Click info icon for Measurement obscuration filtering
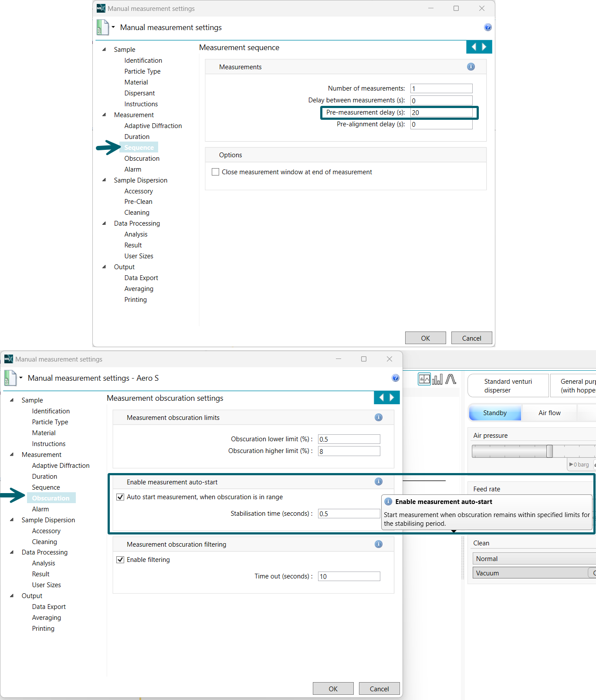Image resolution: width=596 pixels, height=700 pixels. point(378,544)
